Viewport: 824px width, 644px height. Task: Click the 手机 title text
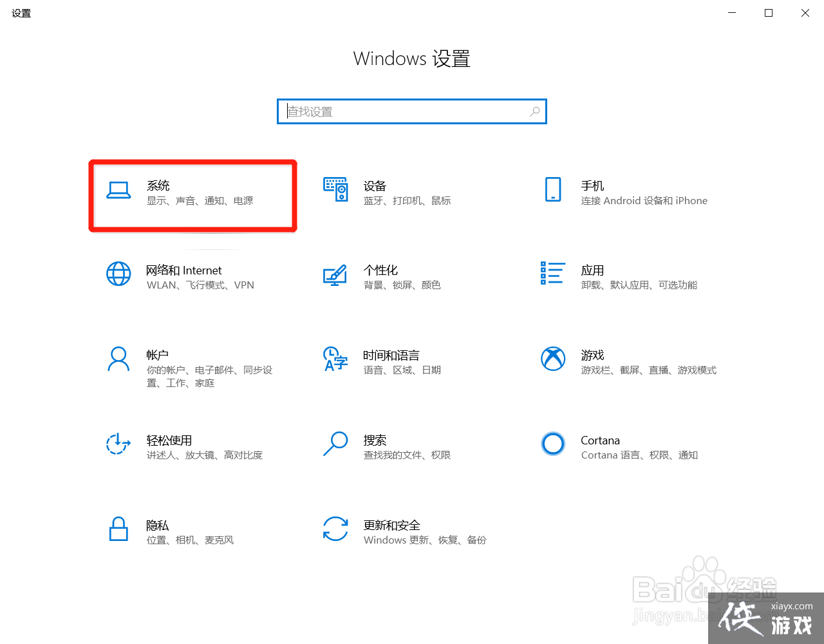coord(592,185)
